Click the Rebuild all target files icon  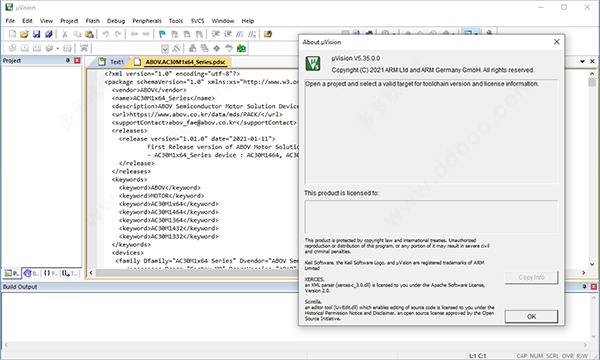click(37, 48)
